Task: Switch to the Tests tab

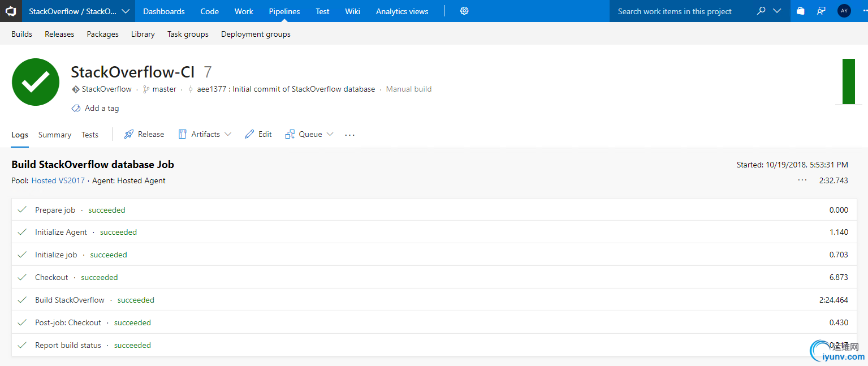Action: pos(90,135)
